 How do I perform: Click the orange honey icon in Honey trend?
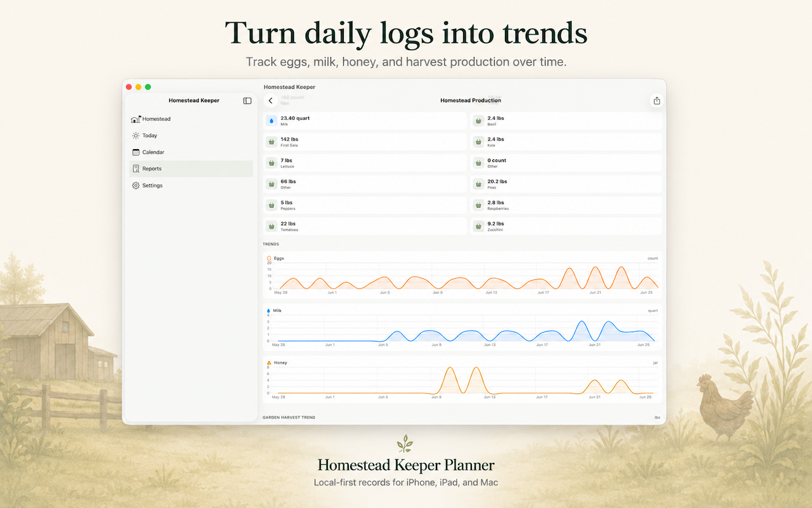[269, 363]
